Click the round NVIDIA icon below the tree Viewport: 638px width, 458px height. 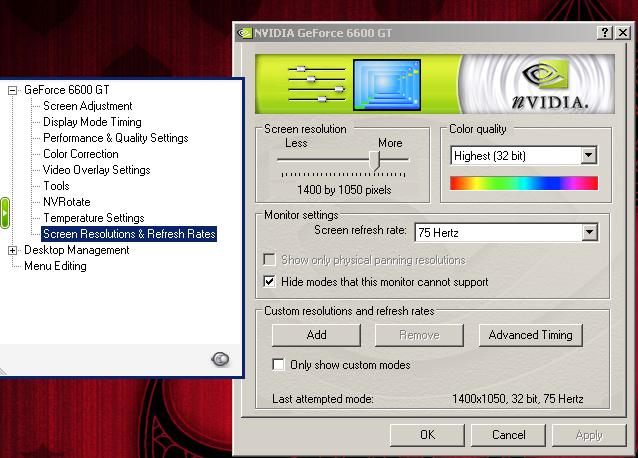(x=220, y=359)
